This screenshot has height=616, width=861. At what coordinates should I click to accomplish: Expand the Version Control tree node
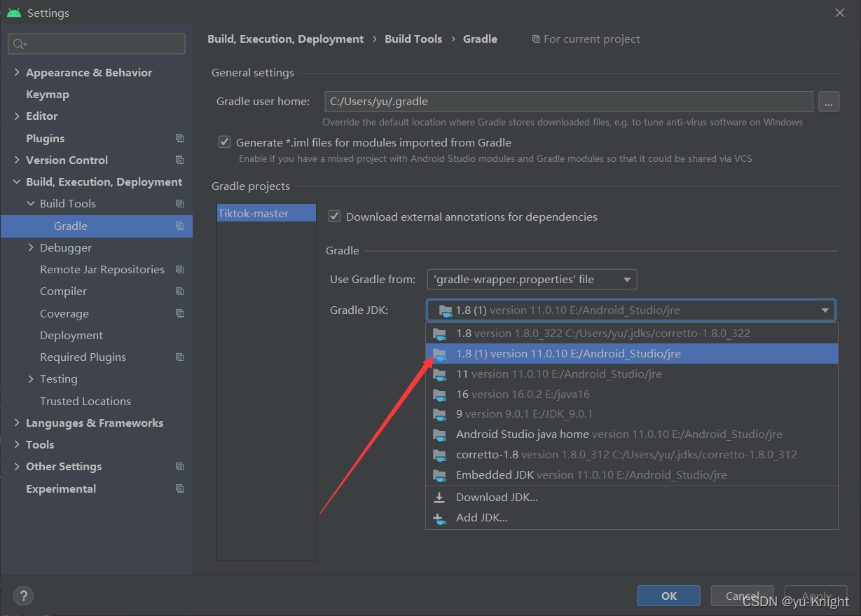[x=18, y=160]
